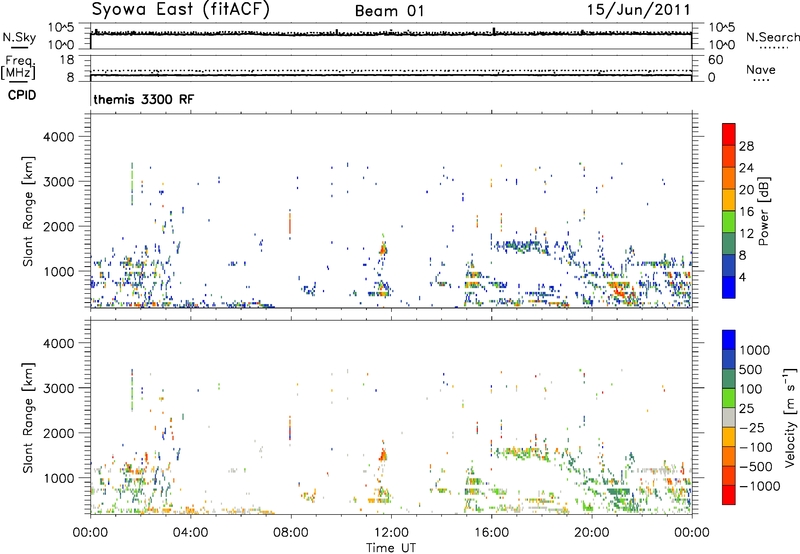This screenshot has height=554, width=800.
Task: Pick the blue top segment of Velocity color bar
Action: coord(729,340)
